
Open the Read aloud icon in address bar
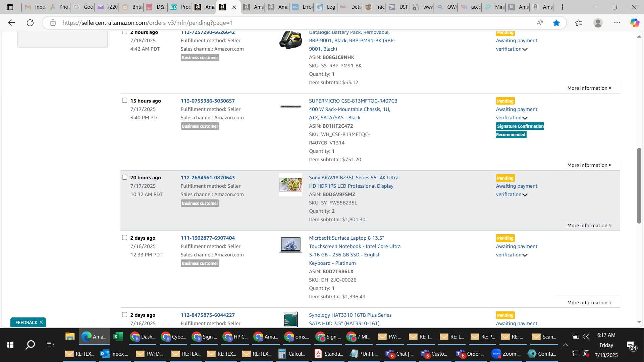click(x=540, y=22)
